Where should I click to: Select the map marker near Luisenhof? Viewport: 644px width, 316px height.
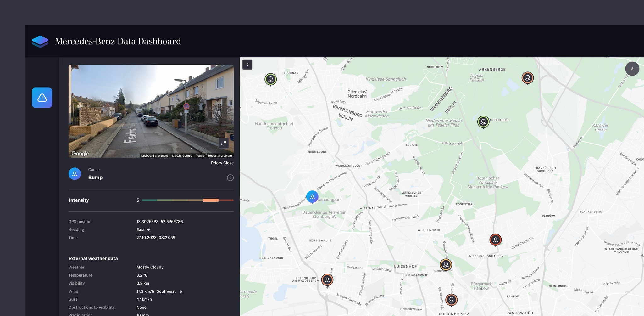446,265
